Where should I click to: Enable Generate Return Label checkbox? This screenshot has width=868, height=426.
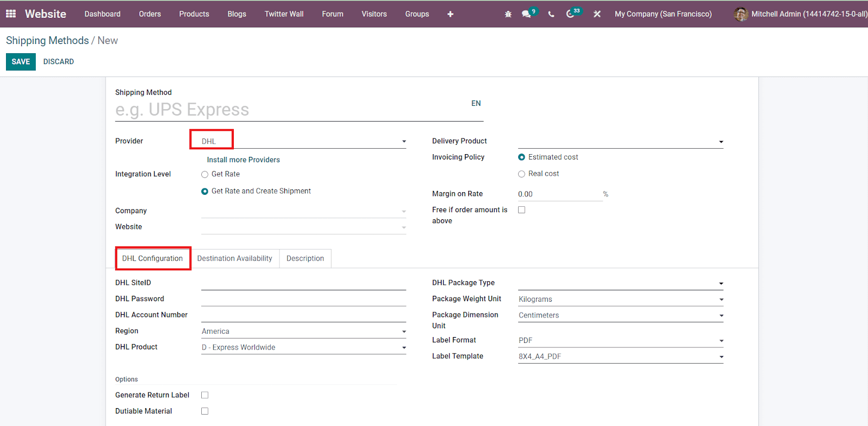[205, 395]
